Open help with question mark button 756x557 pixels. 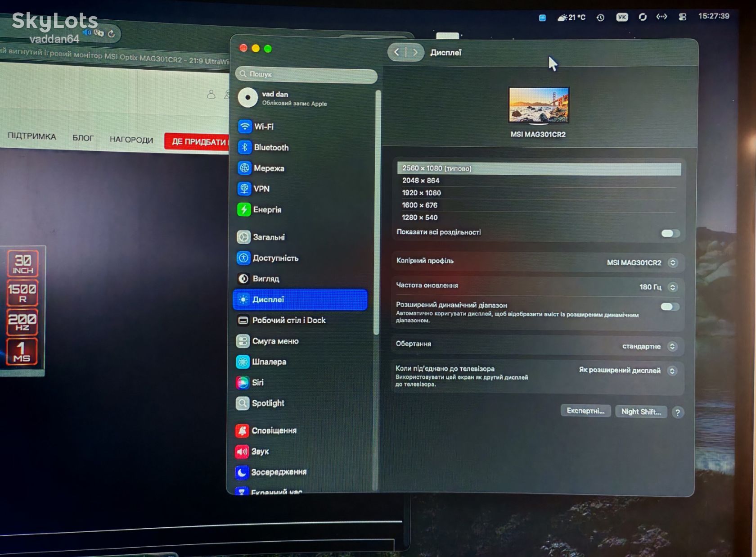pyautogui.click(x=677, y=412)
